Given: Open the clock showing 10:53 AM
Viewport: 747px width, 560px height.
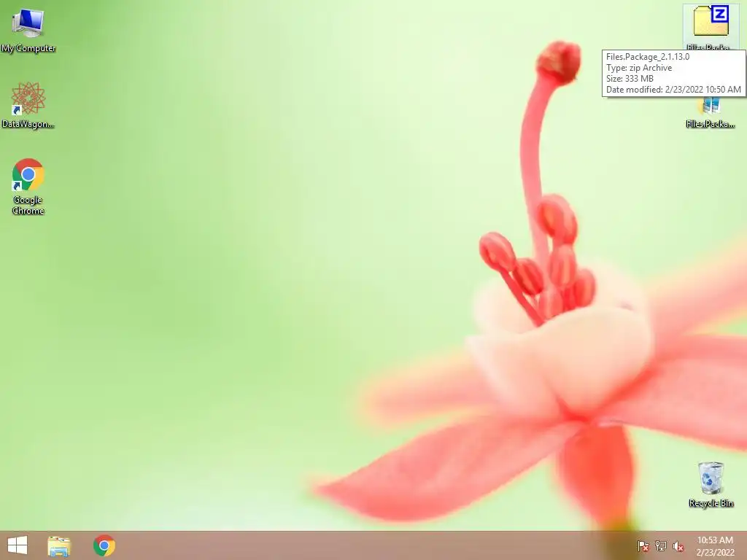Looking at the screenshot, I should tap(715, 546).
